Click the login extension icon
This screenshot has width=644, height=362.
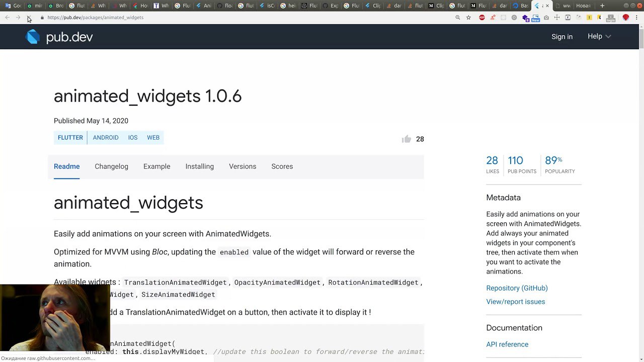point(611,18)
